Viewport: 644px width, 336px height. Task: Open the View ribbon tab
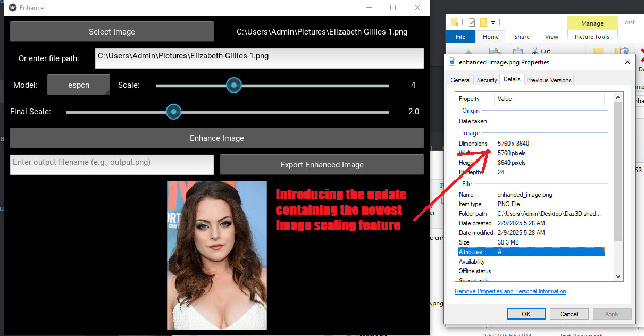tap(551, 37)
